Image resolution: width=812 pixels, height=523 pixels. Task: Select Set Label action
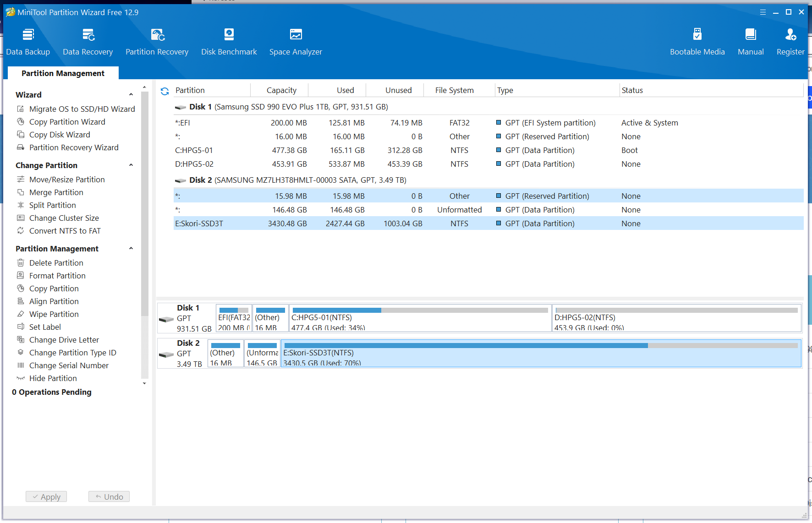45,327
